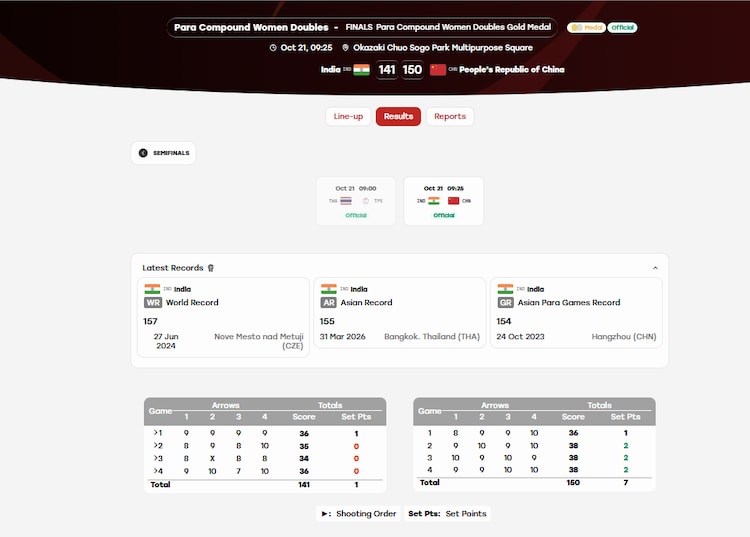Click the Asian Record value 155
Screen dimensions: 750x537
pos(327,321)
